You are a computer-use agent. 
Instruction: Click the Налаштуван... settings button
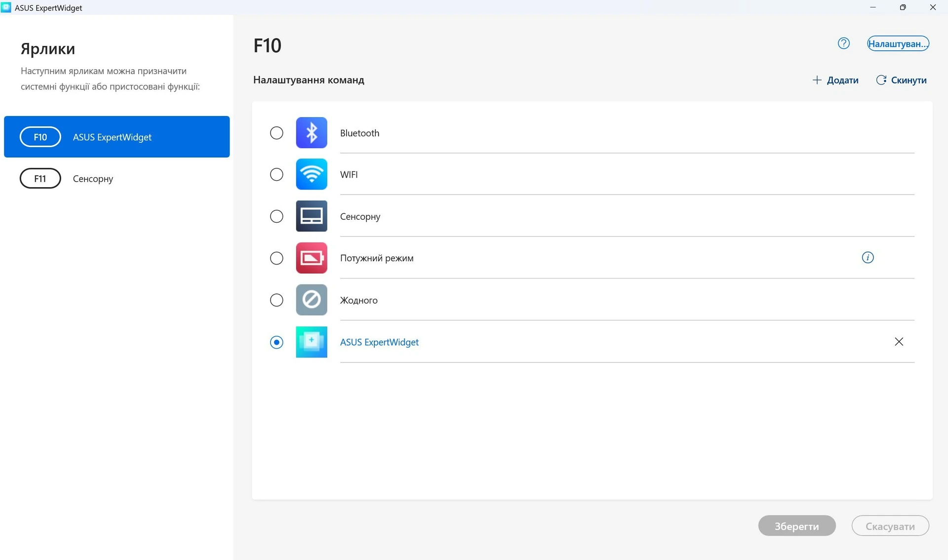(898, 43)
